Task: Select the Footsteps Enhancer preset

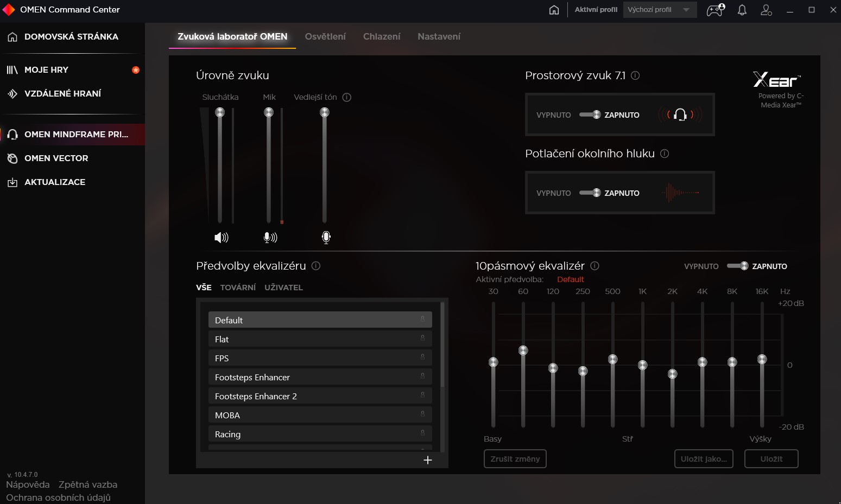Action: coord(320,377)
